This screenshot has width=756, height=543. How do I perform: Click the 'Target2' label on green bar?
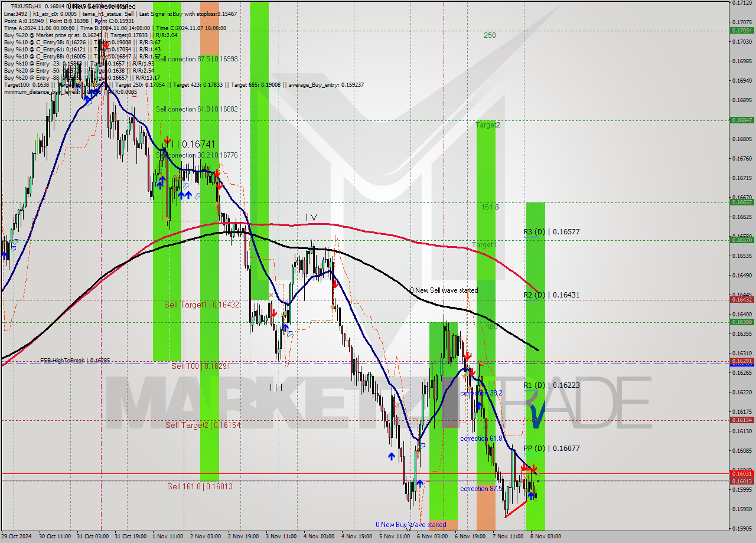(488, 125)
